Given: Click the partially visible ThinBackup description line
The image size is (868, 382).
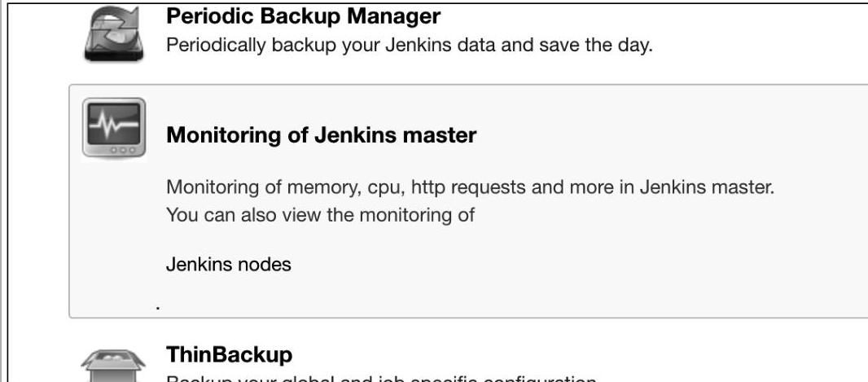Looking at the screenshot, I should click(x=381, y=379).
